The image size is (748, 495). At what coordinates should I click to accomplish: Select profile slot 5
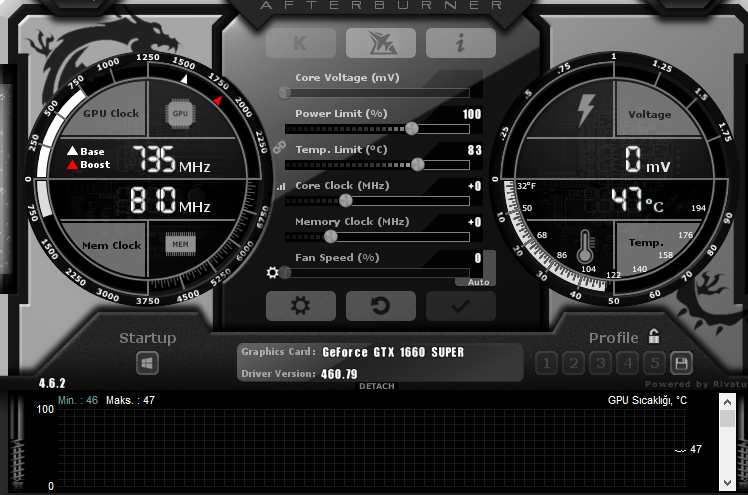point(655,363)
